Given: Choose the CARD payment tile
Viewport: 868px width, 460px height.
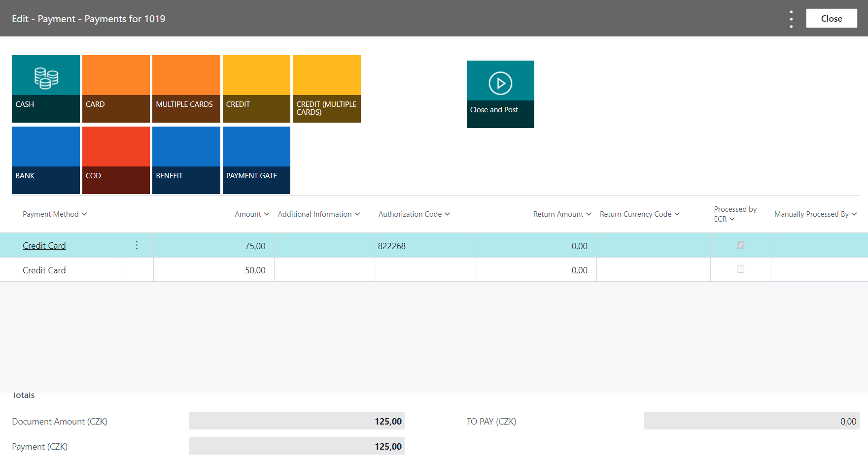Looking at the screenshot, I should [116, 89].
